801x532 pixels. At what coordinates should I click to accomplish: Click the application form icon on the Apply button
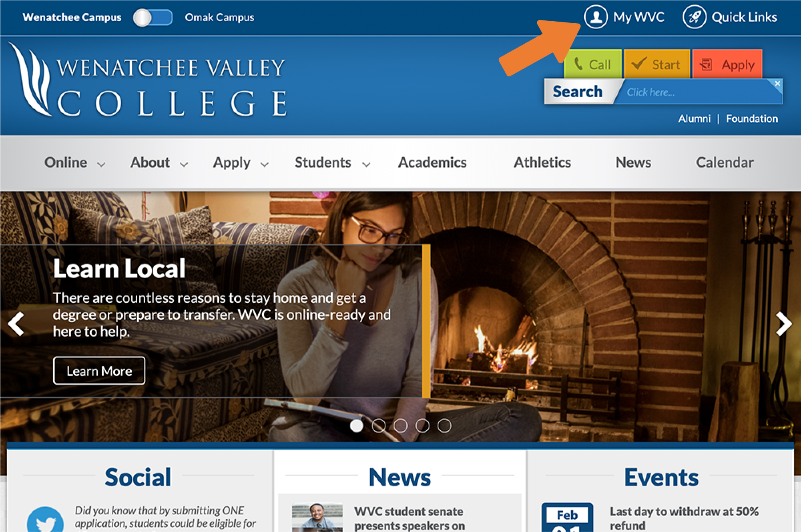[707, 64]
